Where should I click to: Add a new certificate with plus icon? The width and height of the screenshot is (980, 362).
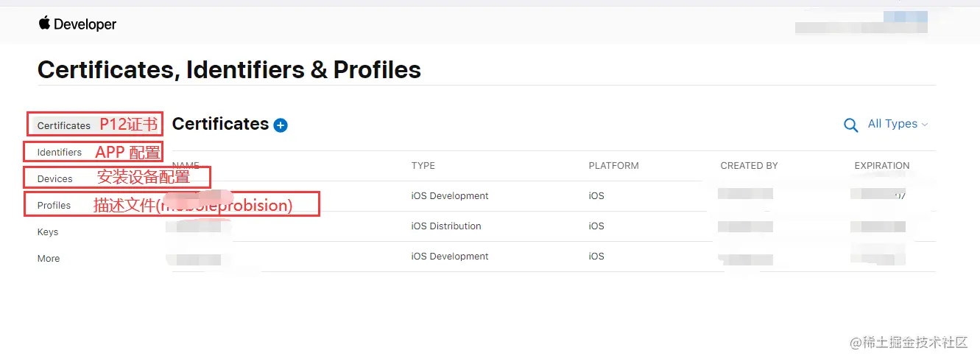pos(281,125)
